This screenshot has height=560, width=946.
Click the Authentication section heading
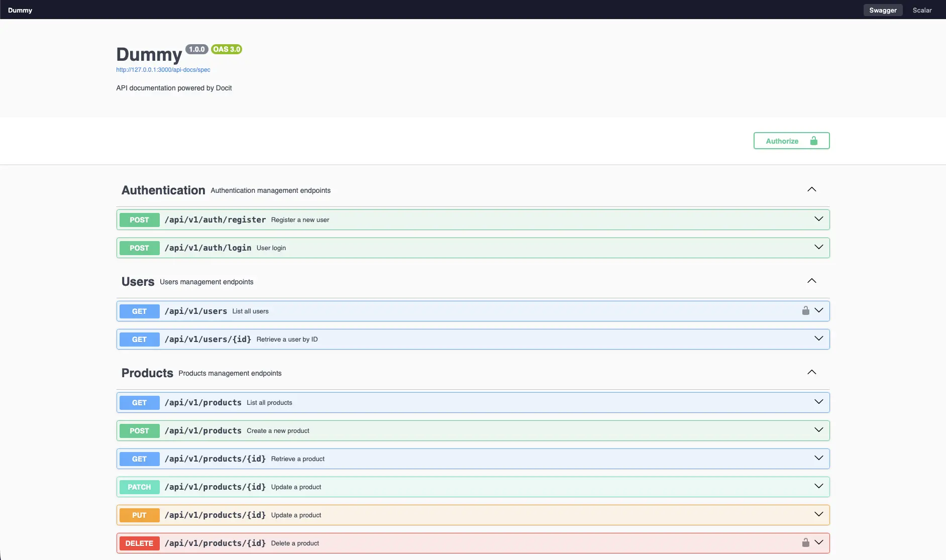pyautogui.click(x=163, y=190)
